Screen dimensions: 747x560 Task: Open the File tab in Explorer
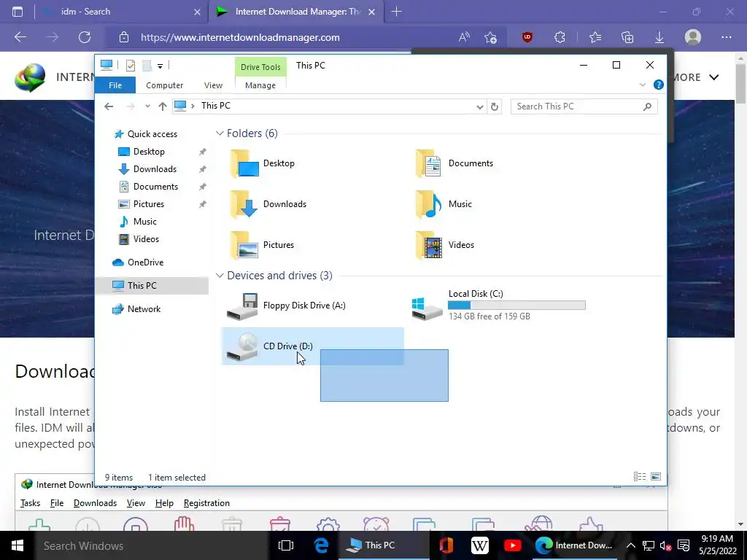(x=115, y=85)
